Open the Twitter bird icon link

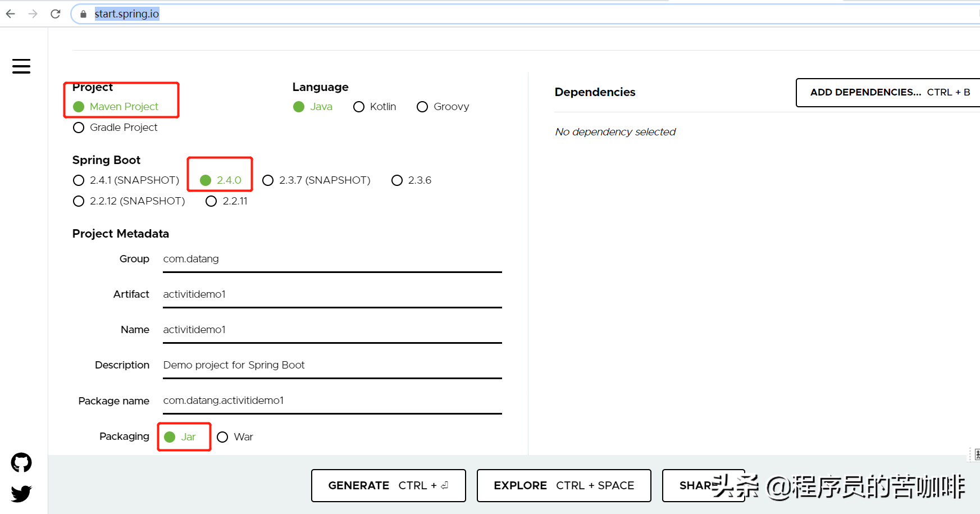[x=21, y=494]
